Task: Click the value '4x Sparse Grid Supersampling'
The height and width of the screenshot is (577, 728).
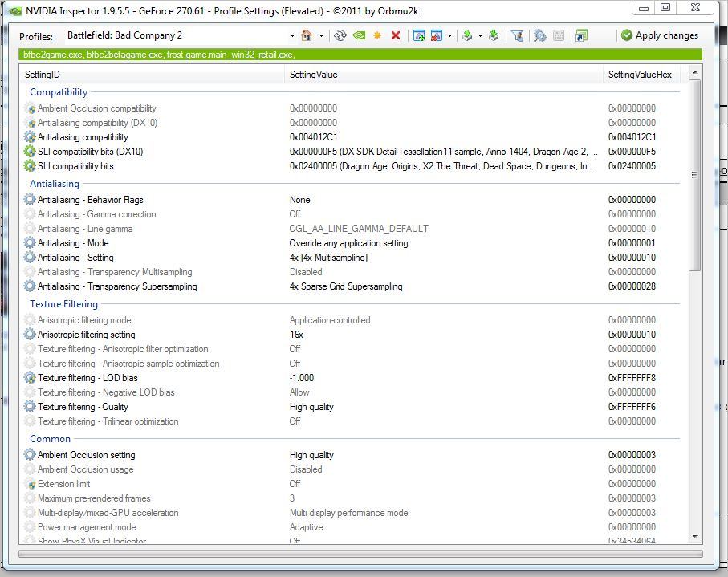Action: click(346, 286)
